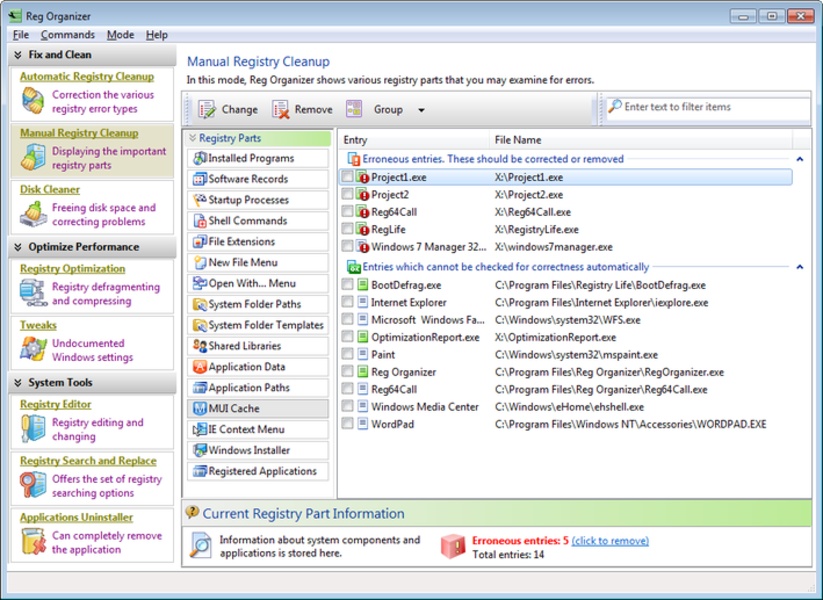Select Registered Applications registry part
This screenshot has width=823, height=600.
click(258, 471)
